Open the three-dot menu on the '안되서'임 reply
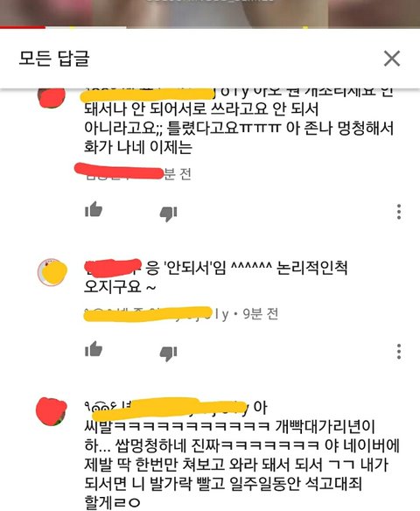Screen dimensions: 420x511 pos(399,352)
